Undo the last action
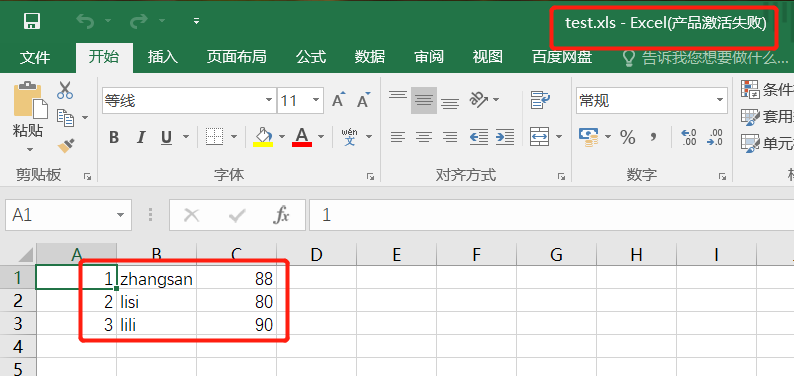This screenshot has width=794, height=376. (86, 21)
